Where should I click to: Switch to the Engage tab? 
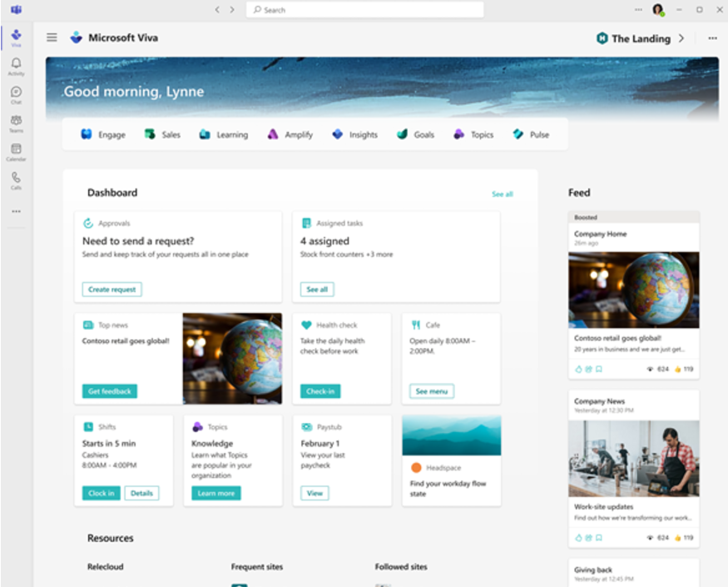tap(103, 134)
